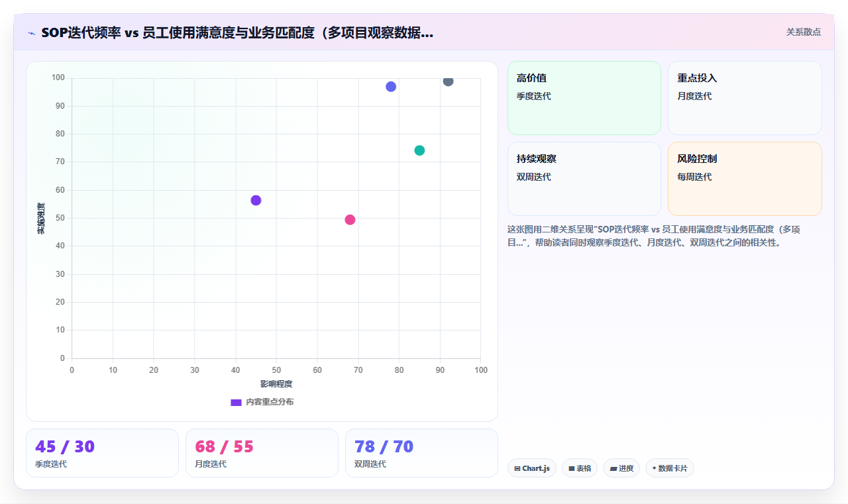
Task: Click the purple scatter point at 45
Action: tap(256, 200)
